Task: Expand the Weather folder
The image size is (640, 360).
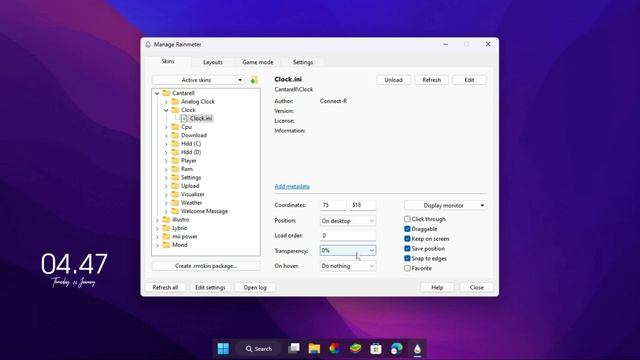Action: (166, 203)
